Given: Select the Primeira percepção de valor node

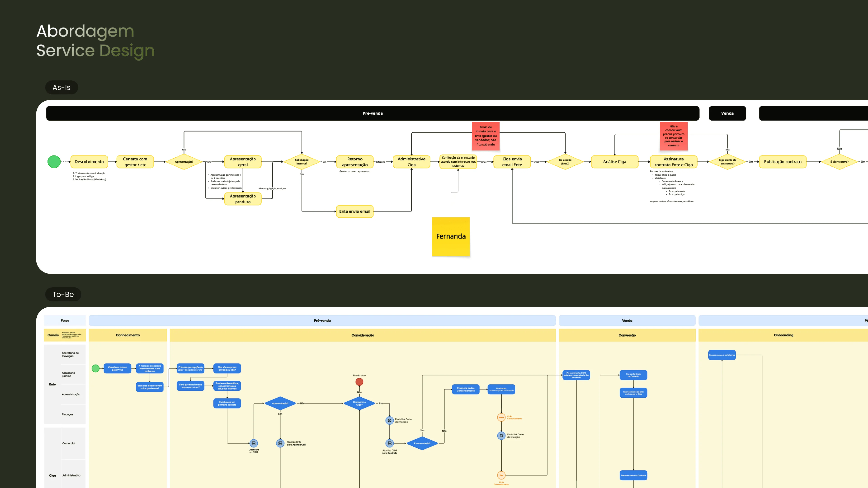Looking at the screenshot, I should point(190,368).
